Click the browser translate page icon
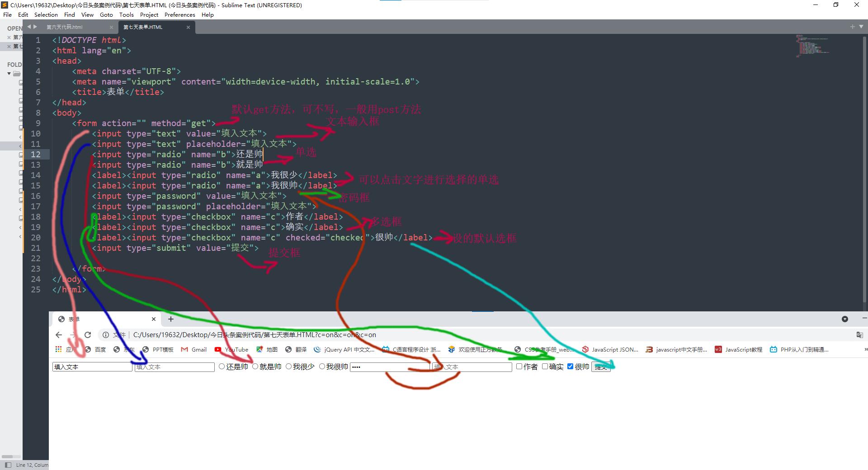Screen dimensions: 868x470 (x=859, y=335)
